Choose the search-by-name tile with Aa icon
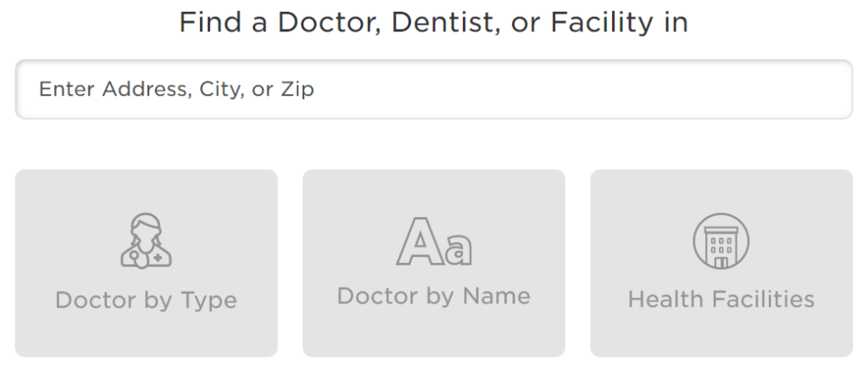 click(x=434, y=263)
